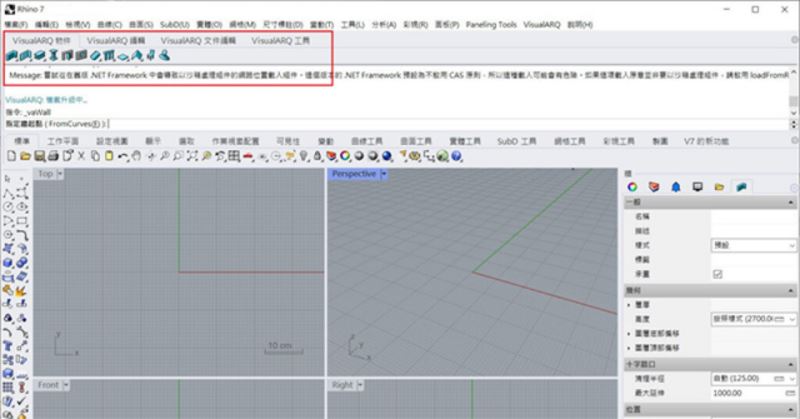Open the object properties color wheel panel icon

(632, 187)
